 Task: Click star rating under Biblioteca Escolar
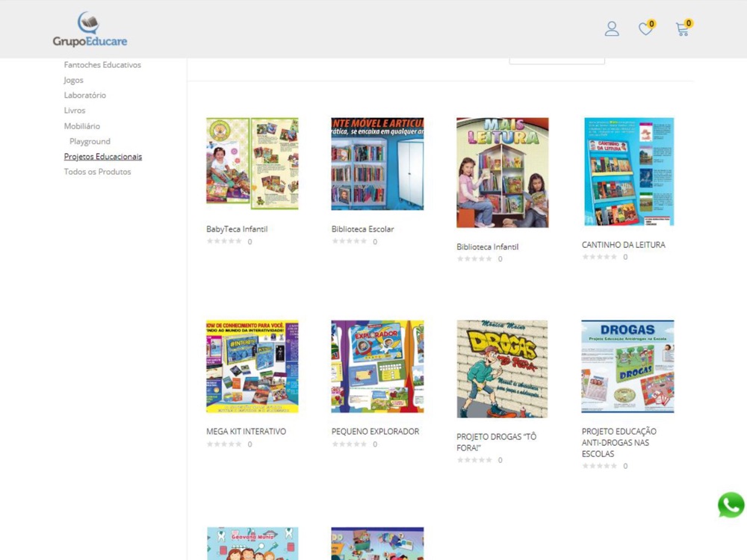tap(350, 241)
